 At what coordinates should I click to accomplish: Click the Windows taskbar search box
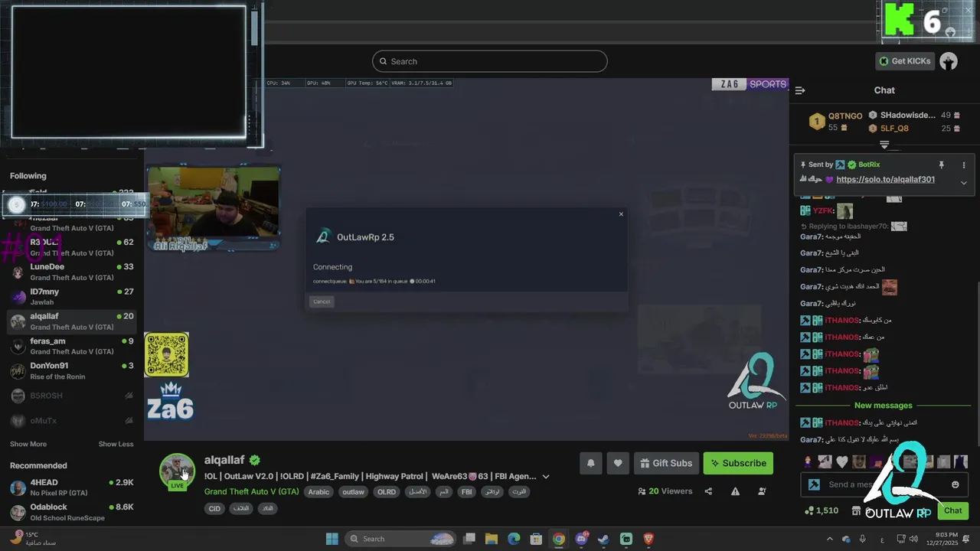[x=400, y=539]
